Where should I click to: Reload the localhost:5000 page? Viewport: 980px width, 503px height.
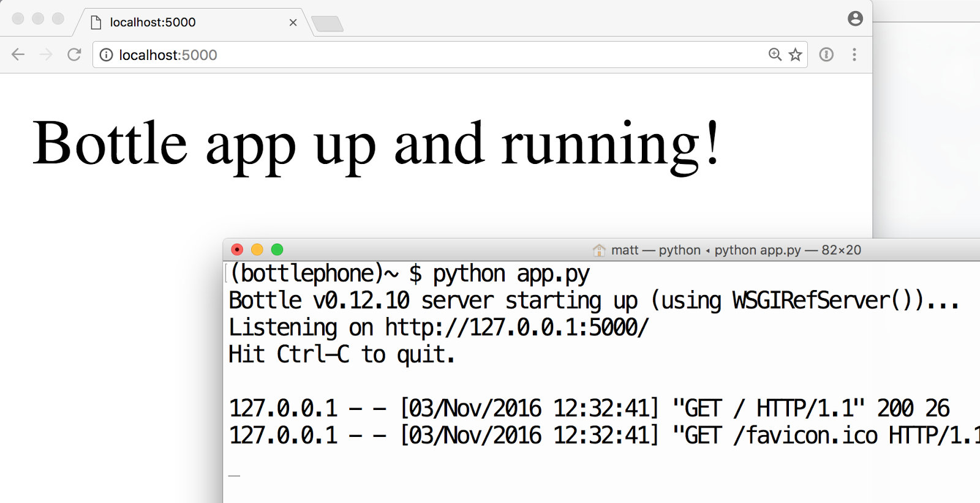74,54
